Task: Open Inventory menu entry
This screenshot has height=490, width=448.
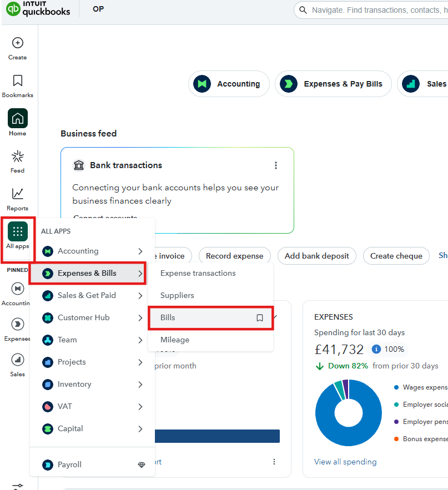Action: (93, 385)
